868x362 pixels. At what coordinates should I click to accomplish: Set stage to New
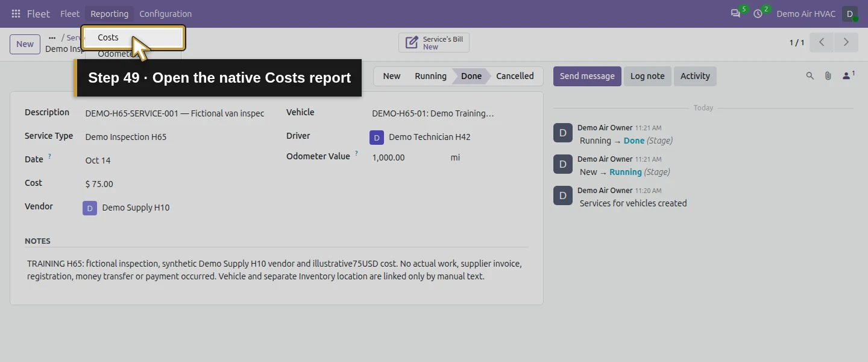392,76
